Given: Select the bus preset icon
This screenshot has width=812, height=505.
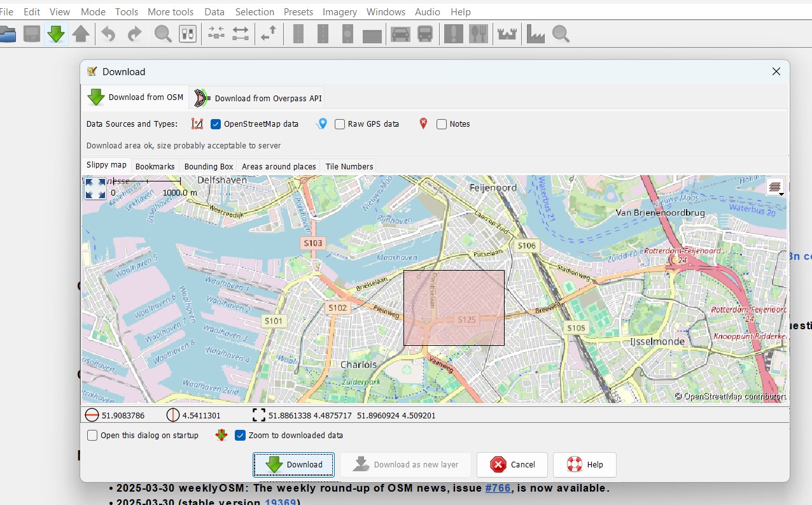Looking at the screenshot, I should 425,34.
